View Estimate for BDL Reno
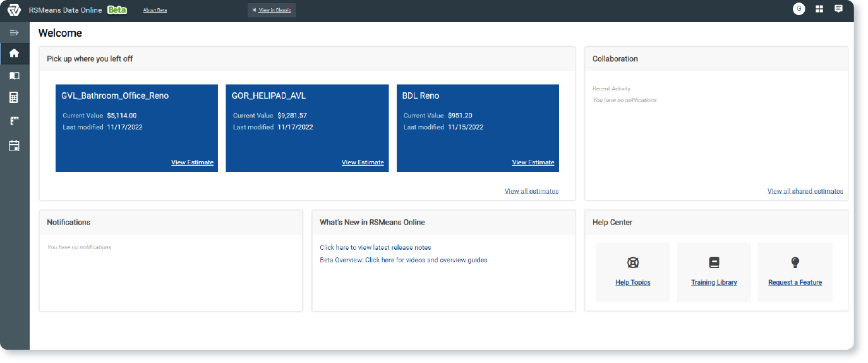This screenshot has width=868, height=363. point(533,163)
